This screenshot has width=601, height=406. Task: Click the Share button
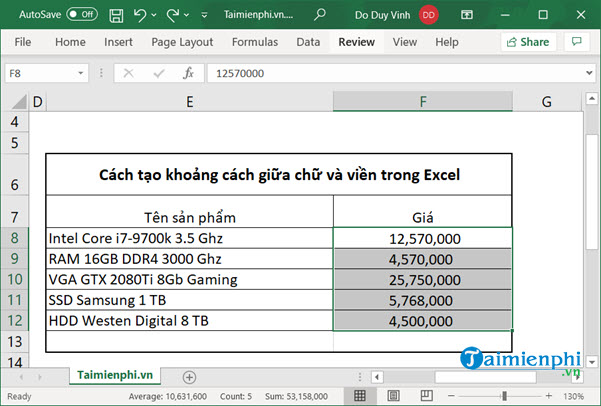[x=528, y=42]
